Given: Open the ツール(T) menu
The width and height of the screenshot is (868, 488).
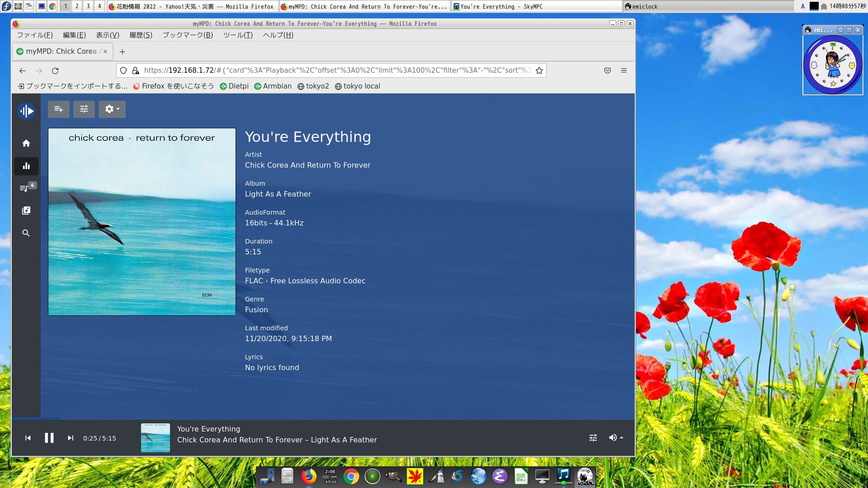Looking at the screenshot, I should tap(238, 35).
